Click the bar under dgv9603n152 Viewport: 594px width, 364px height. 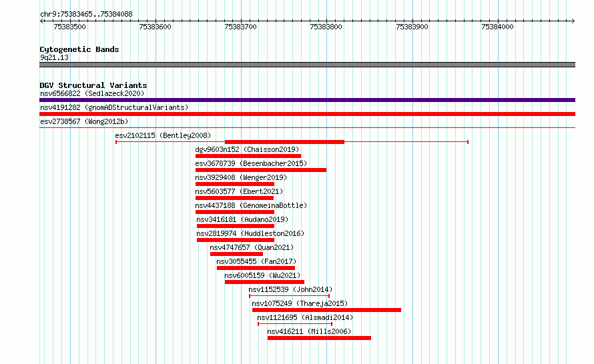point(248,156)
